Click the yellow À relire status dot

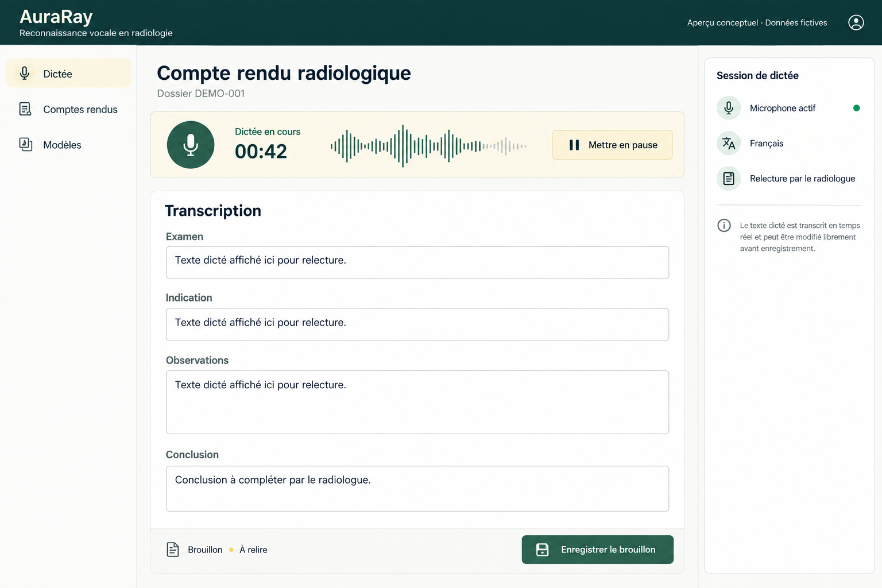point(231,550)
